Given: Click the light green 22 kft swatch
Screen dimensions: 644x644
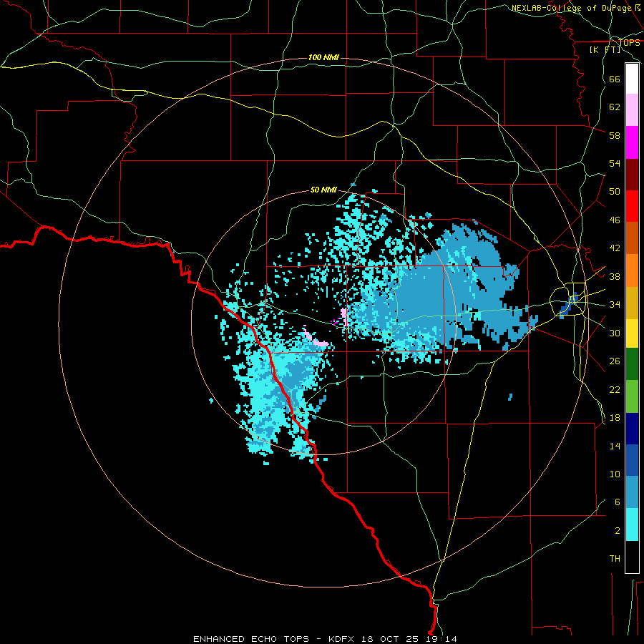Looking at the screenshot, I should pyautogui.click(x=632, y=396).
